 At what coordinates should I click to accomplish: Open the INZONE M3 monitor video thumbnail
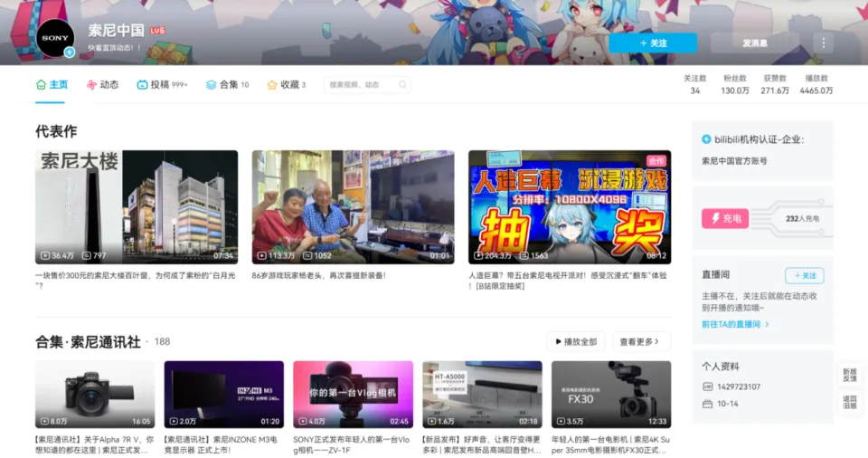pos(224,395)
